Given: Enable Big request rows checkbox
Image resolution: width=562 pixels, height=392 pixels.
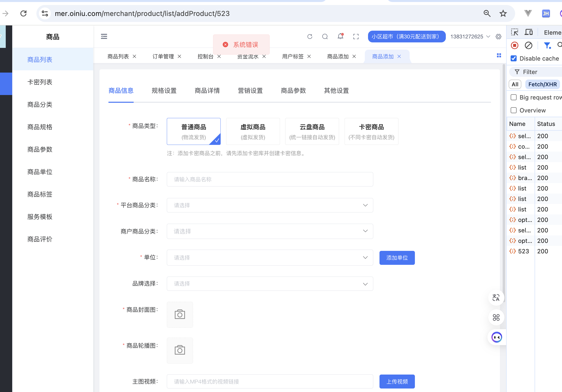Looking at the screenshot, I should click(x=514, y=97).
